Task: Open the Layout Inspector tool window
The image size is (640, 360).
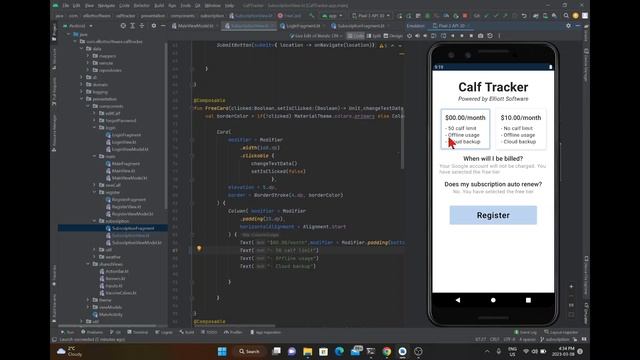Action: tap(561, 332)
